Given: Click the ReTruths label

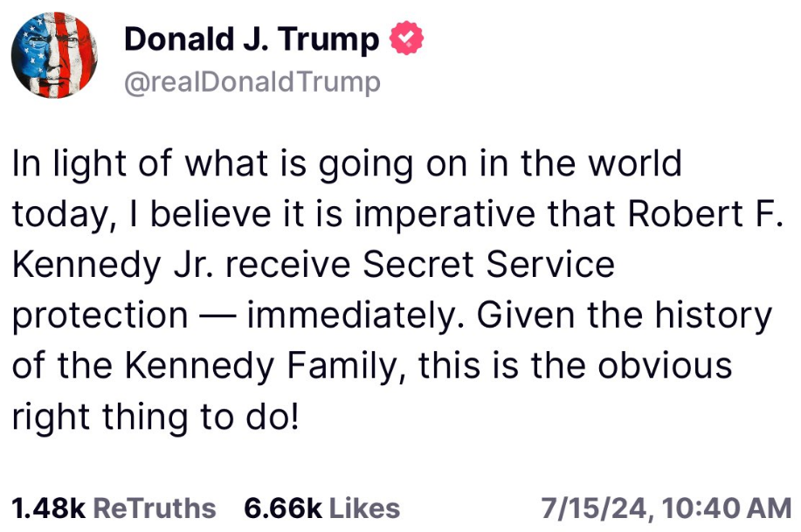Looking at the screenshot, I should [x=154, y=508].
